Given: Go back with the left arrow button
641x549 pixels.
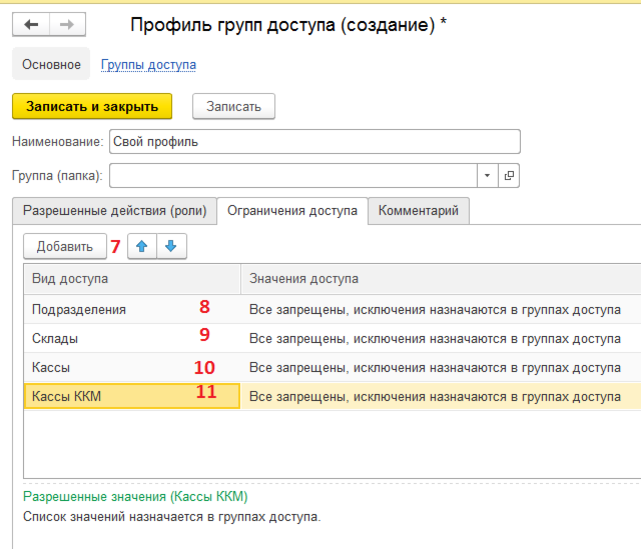Looking at the screenshot, I should click(x=31, y=25).
